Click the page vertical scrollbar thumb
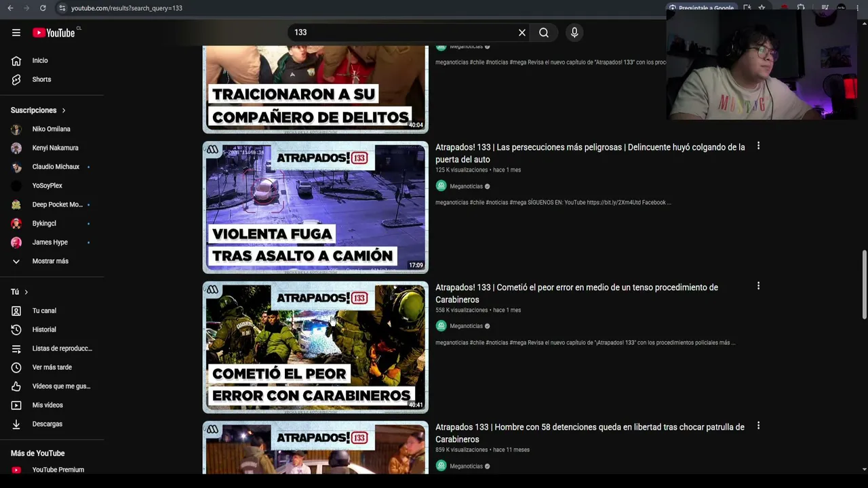Image resolution: width=868 pixels, height=488 pixels. tap(864, 285)
